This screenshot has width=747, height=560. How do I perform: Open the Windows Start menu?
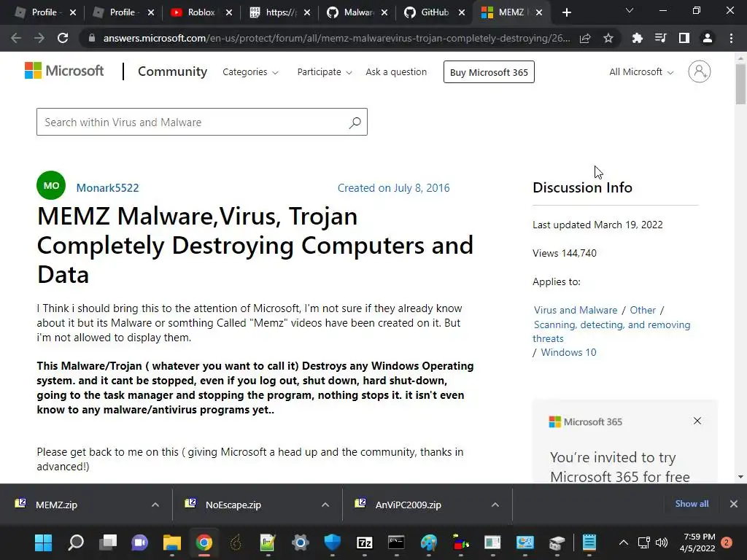pyautogui.click(x=43, y=542)
